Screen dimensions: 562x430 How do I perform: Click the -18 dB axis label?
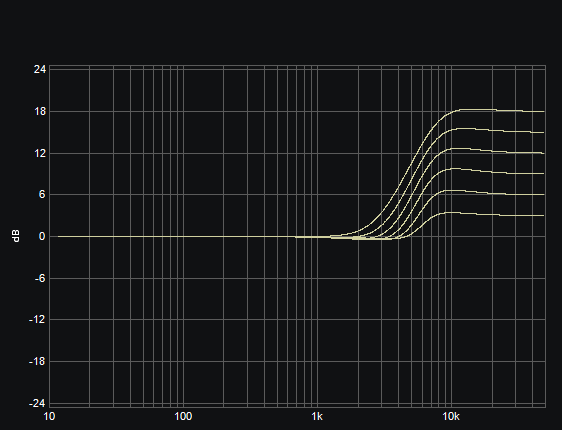(x=38, y=362)
